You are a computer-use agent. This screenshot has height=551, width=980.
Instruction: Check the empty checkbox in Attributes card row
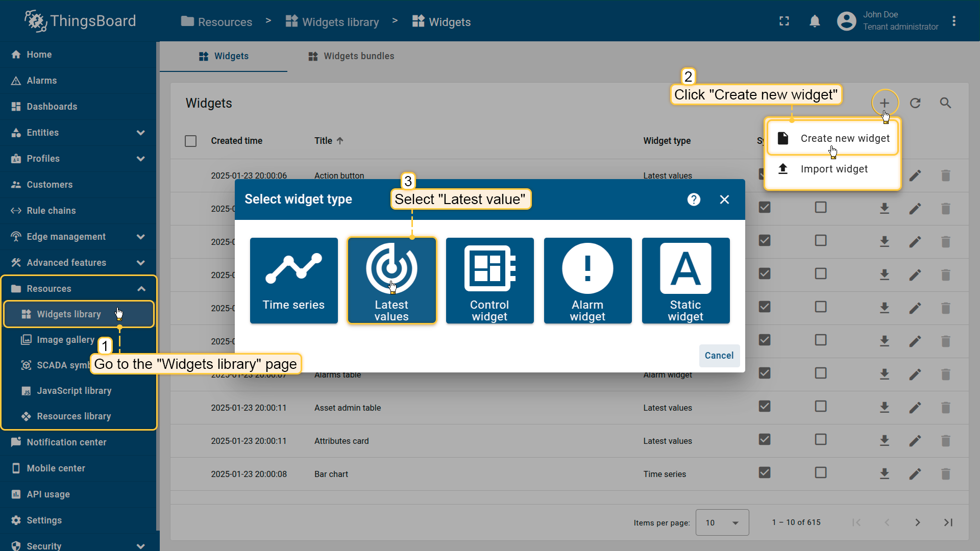coord(820,440)
